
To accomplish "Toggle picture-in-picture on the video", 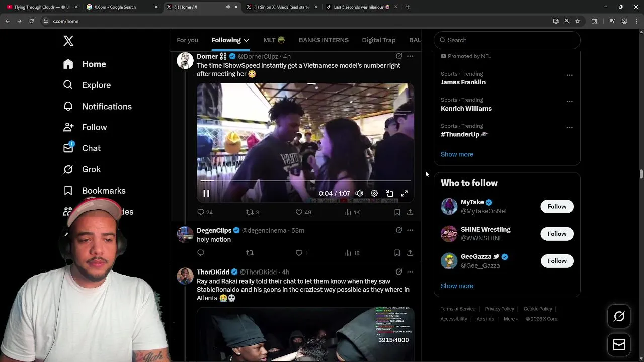I will [389, 194].
